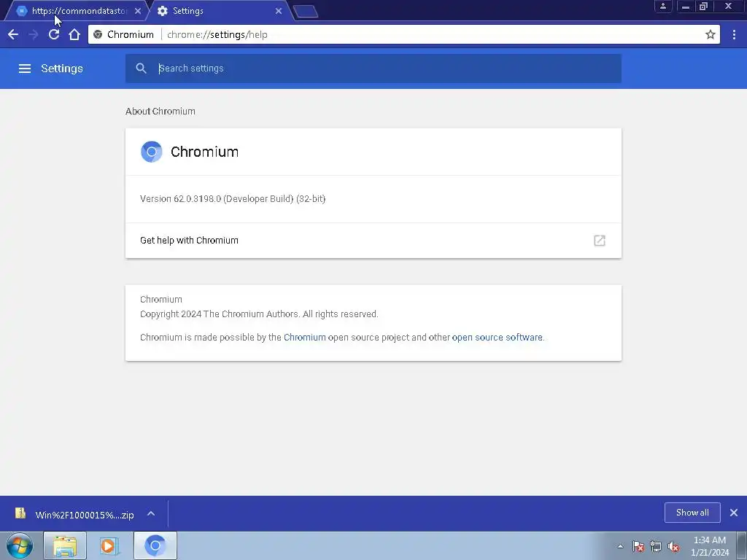Click the search magnifier icon
Screen dimensions: 747x560
point(141,68)
